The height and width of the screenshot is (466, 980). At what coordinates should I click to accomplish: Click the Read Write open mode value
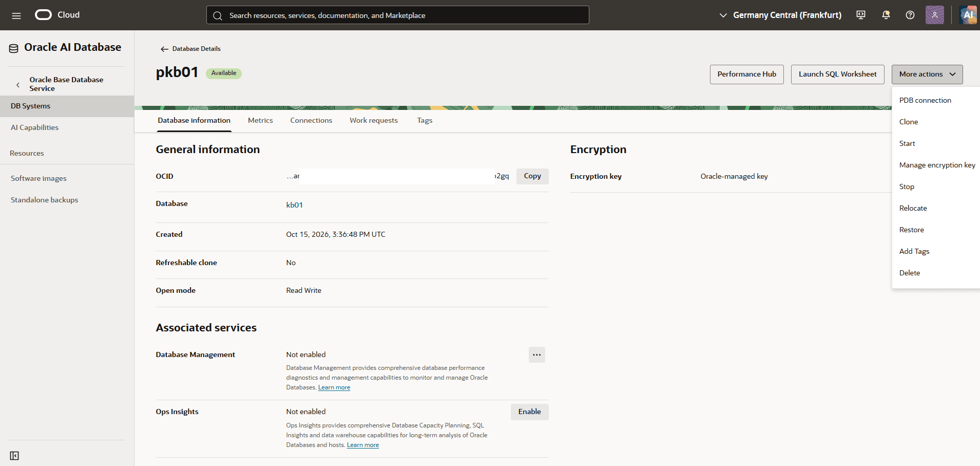coord(304,290)
